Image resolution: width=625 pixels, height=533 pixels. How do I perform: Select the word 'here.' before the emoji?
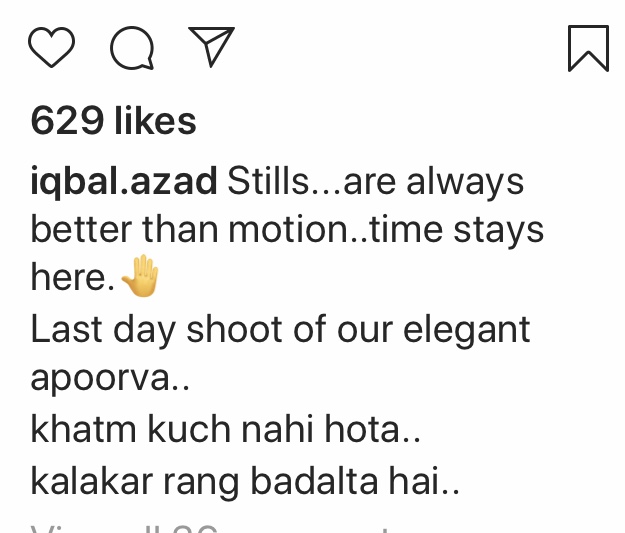coord(73,277)
